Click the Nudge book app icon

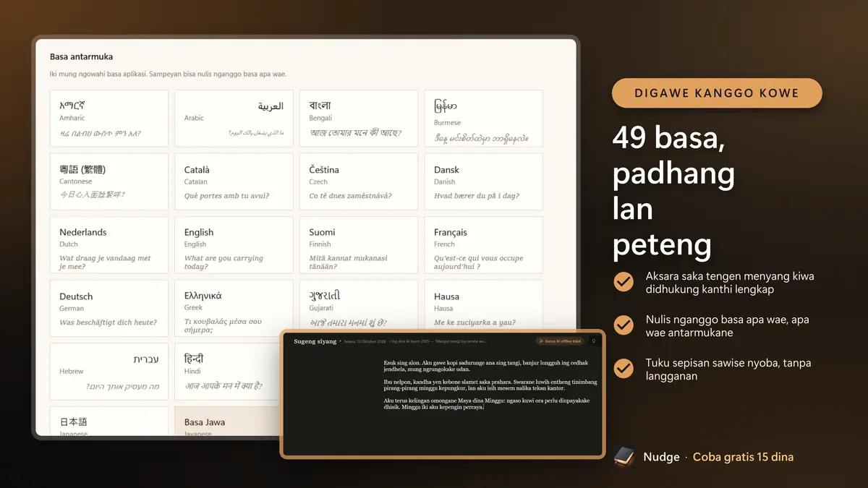624,457
